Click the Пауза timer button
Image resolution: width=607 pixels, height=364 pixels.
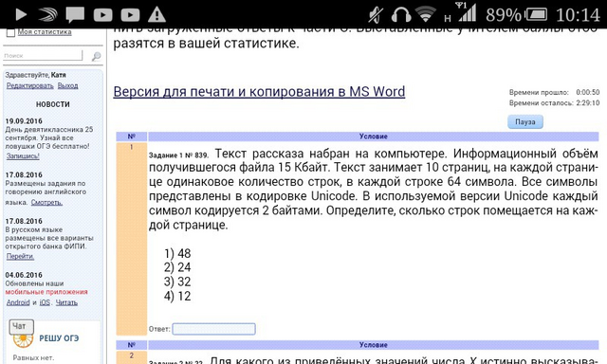tap(525, 122)
